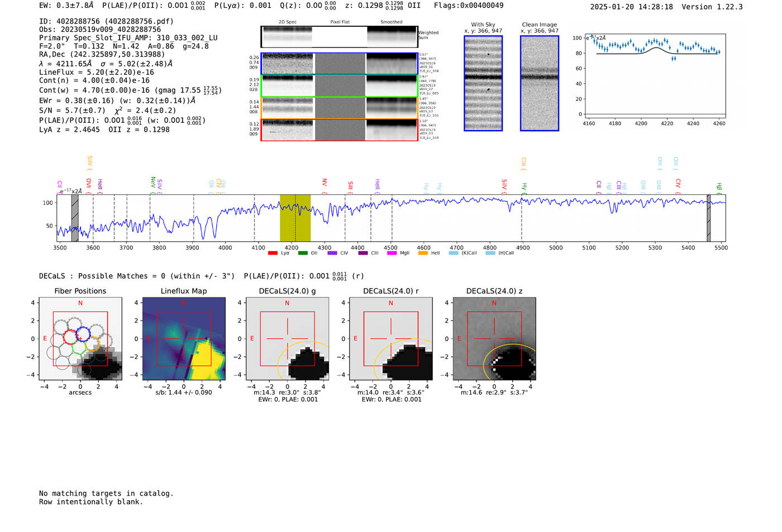The width and height of the screenshot is (782, 532).
Task: Click the Clean Image cutout
Action: coord(540,83)
